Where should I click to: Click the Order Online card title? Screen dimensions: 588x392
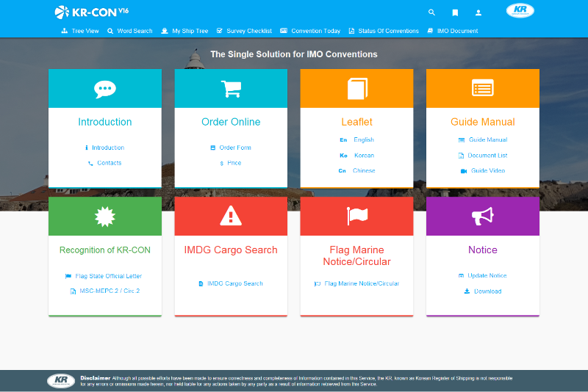pyautogui.click(x=231, y=122)
